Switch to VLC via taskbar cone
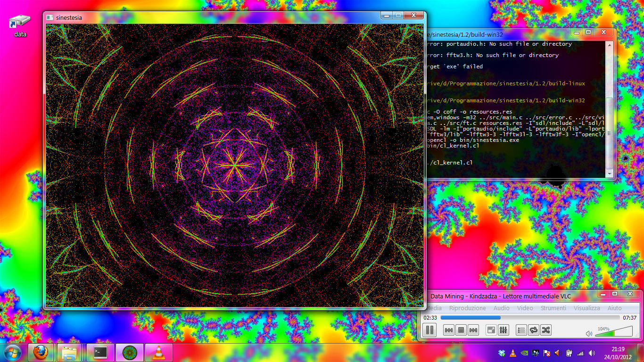644x362 pixels. click(159, 352)
